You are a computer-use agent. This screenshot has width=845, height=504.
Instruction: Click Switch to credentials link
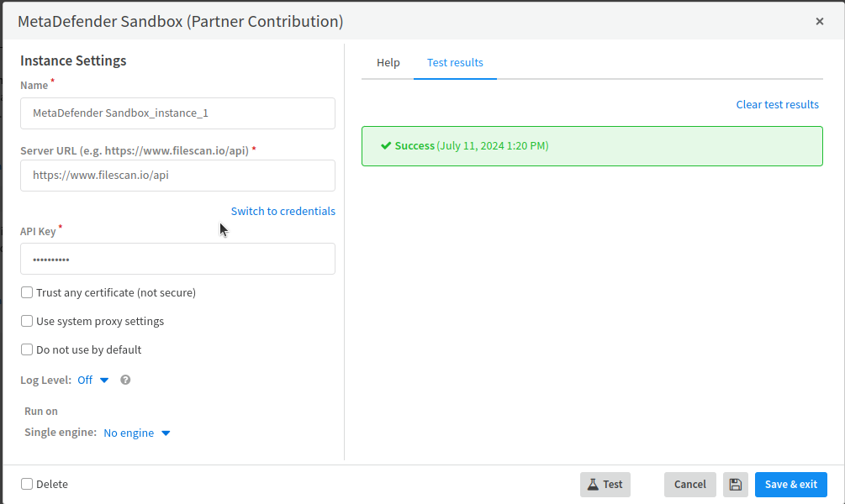coord(283,211)
